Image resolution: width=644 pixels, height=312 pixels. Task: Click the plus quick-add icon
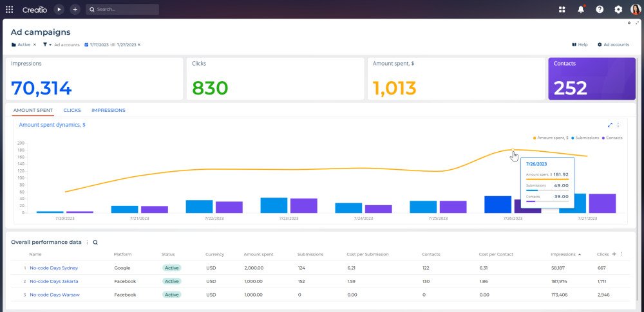pyautogui.click(x=75, y=10)
